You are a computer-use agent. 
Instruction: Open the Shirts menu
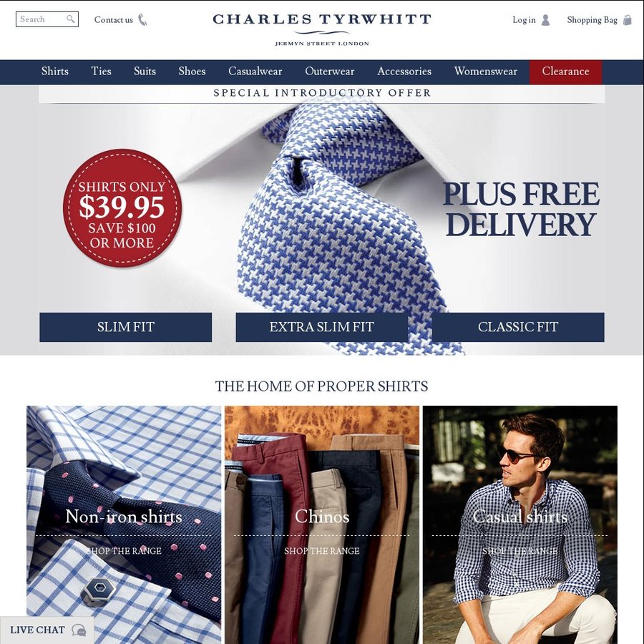click(x=55, y=72)
